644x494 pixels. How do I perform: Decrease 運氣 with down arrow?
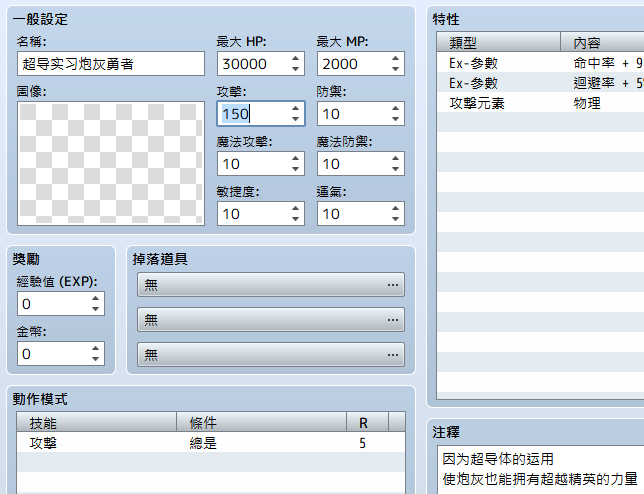click(395, 219)
